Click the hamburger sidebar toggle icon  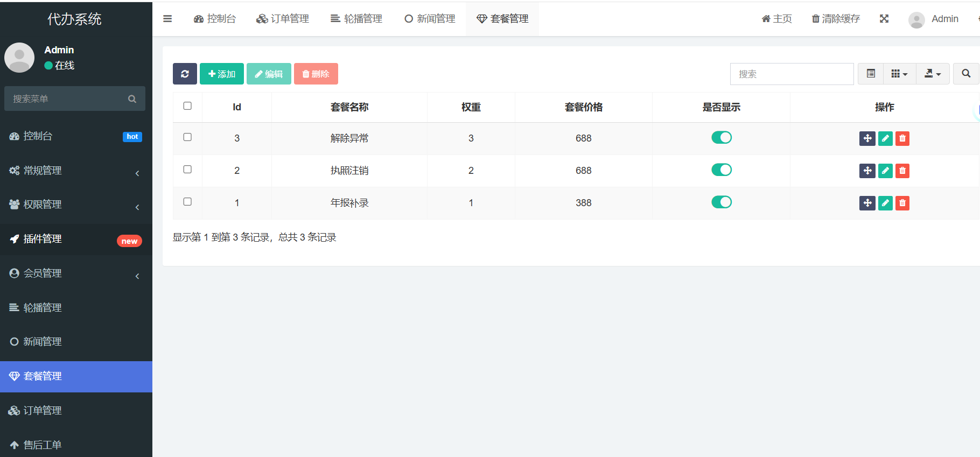tap(167, 19)
